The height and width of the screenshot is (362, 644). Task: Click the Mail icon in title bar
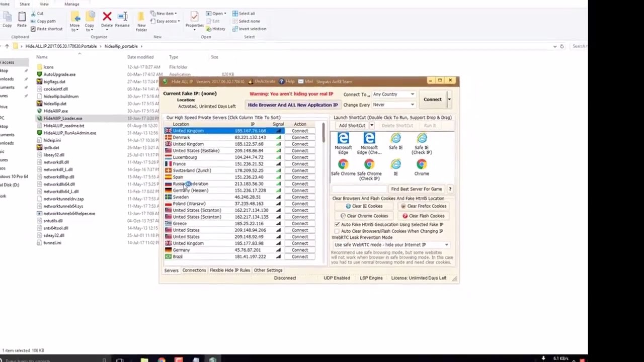point(305,81)
